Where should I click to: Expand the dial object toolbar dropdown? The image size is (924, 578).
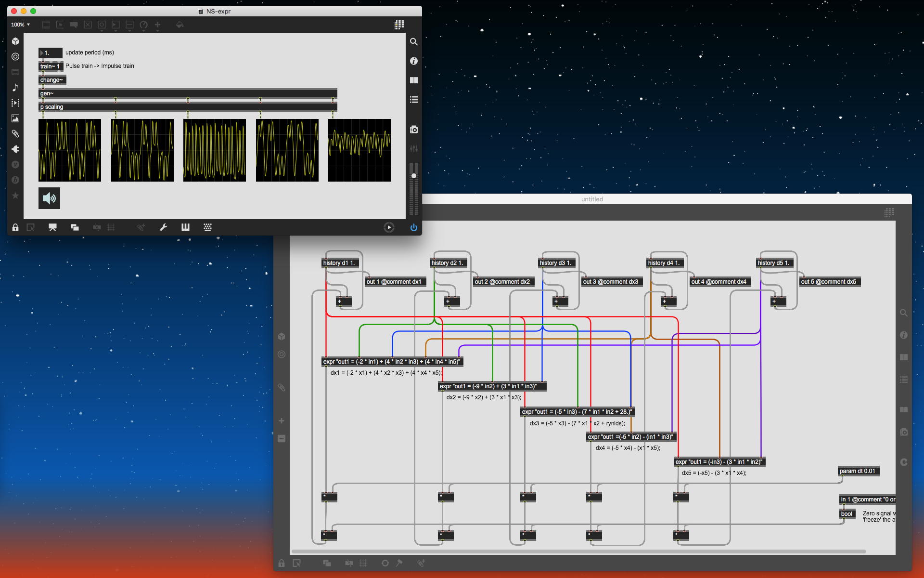[x=143, y=25]
